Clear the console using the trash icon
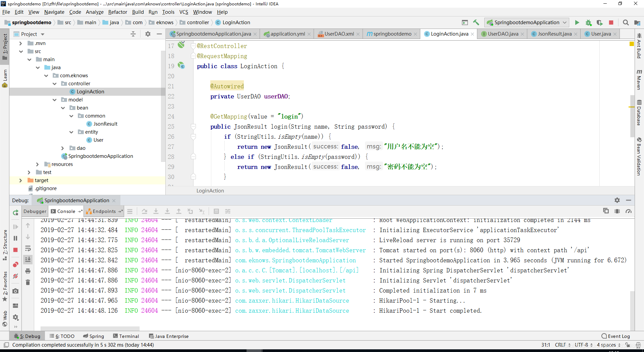 [28, 282]
